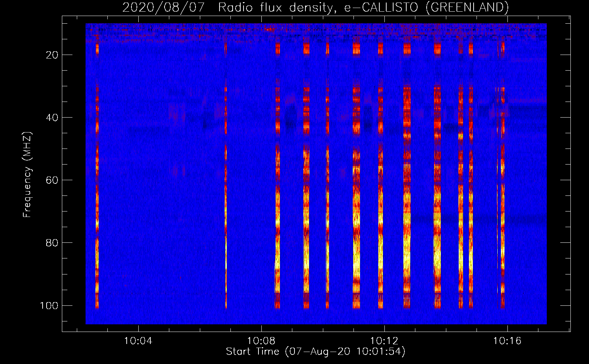Click the '20' frequency tick label

pyautogui.click(x=52, y=55)
